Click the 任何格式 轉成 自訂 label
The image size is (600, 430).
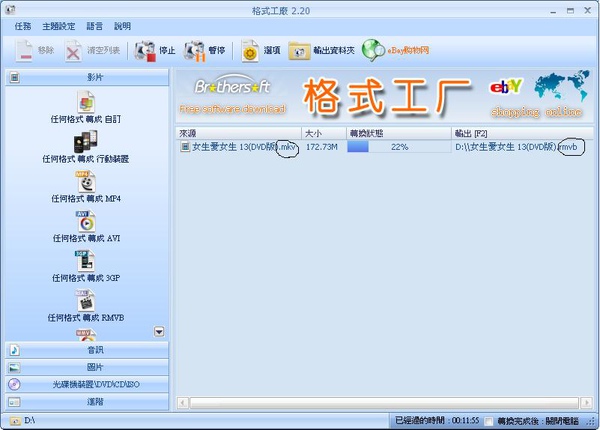coord(86,119)
